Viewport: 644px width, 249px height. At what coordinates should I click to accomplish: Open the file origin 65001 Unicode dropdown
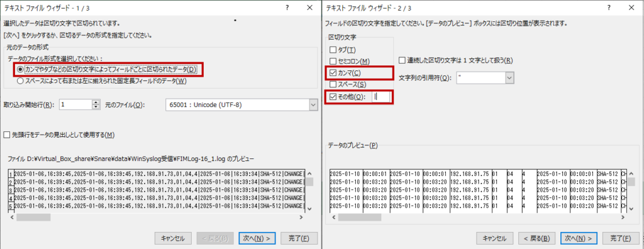(314, 105)
